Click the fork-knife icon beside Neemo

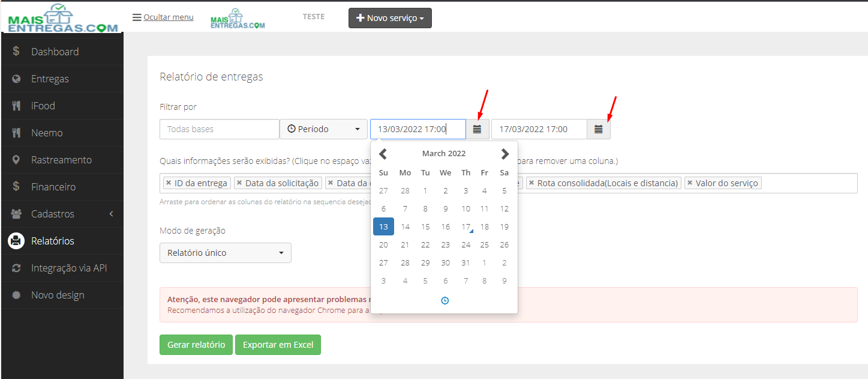(x=16, y=133)
